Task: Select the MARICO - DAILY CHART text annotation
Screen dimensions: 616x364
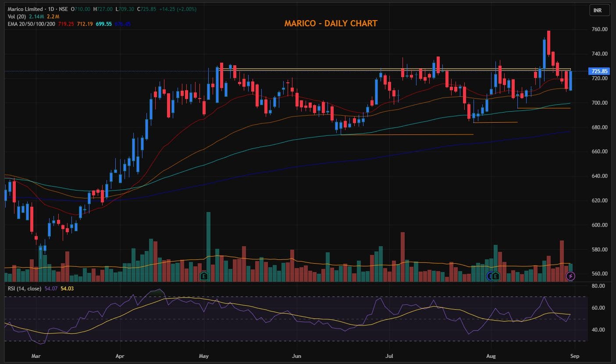Action: [x=331, y=24]
